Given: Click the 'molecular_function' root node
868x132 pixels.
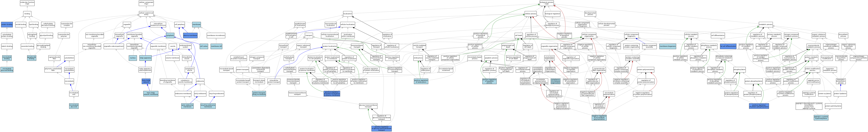Looking at the screenshot, I should tap(27, 3).
